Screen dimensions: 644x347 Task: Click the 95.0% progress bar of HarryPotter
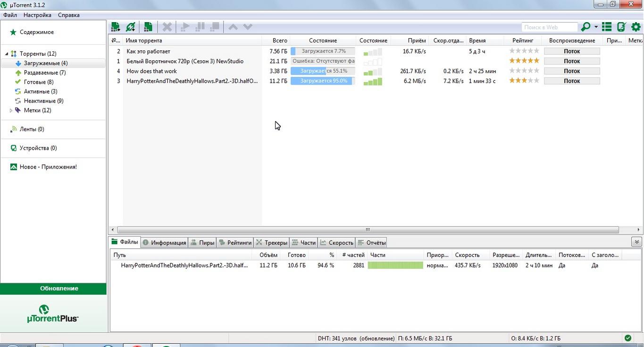click(x=323, y=81)
